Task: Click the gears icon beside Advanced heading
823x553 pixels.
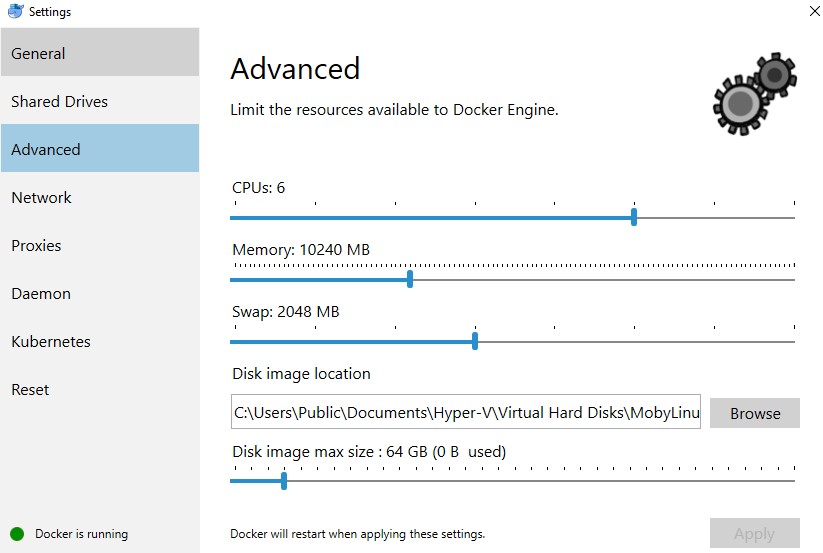Action: click(753, 95)
